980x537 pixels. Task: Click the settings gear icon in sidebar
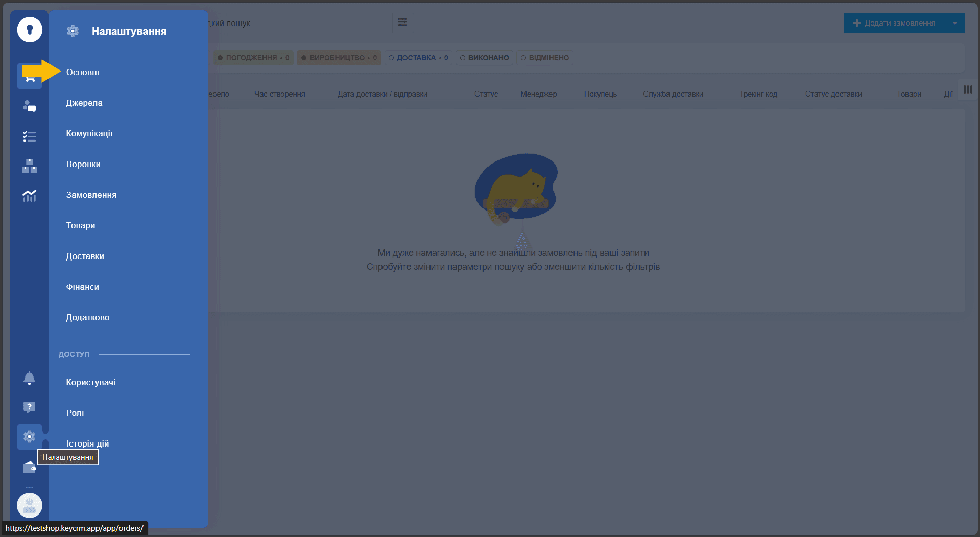[29, 437]
